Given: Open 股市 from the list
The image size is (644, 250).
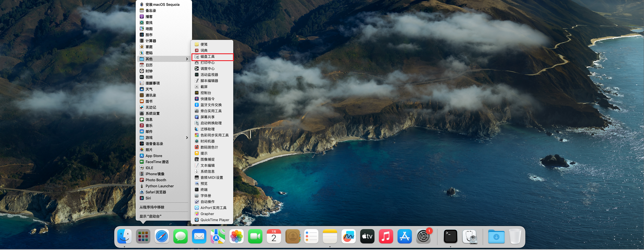Looking at the screenshot, I should tap(164, 35).
